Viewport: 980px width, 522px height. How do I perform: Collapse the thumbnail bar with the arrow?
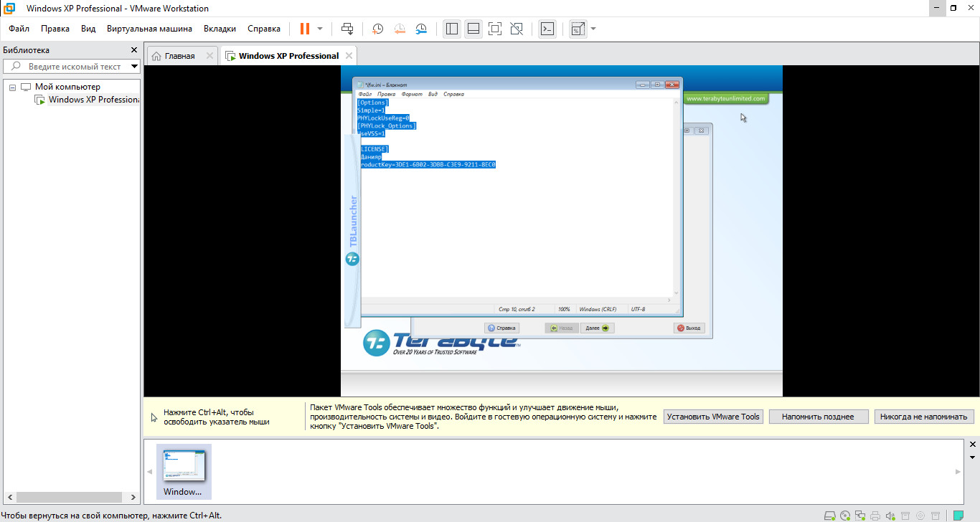(973, 457)
